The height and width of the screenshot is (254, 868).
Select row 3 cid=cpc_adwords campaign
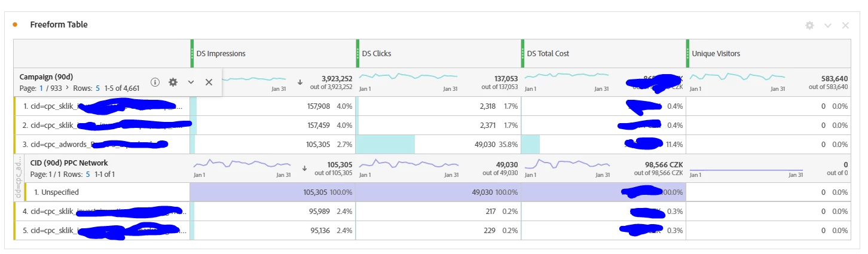[102, 144]
